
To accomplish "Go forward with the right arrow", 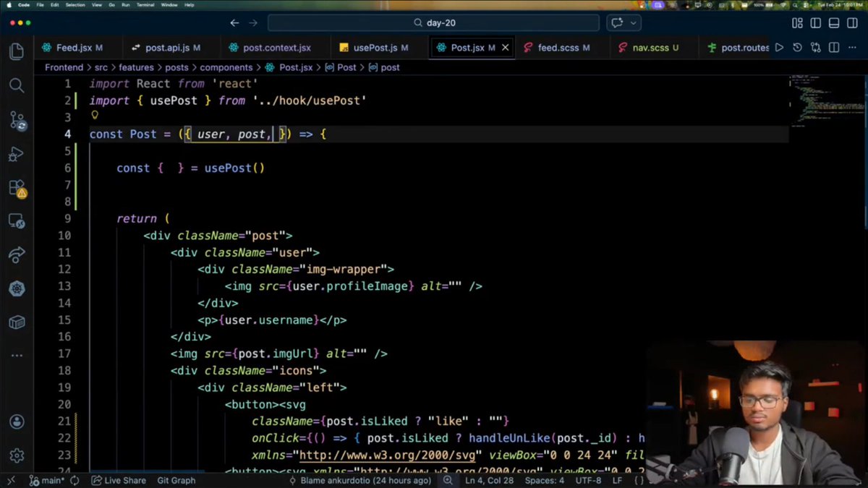I will pos(253,23).
